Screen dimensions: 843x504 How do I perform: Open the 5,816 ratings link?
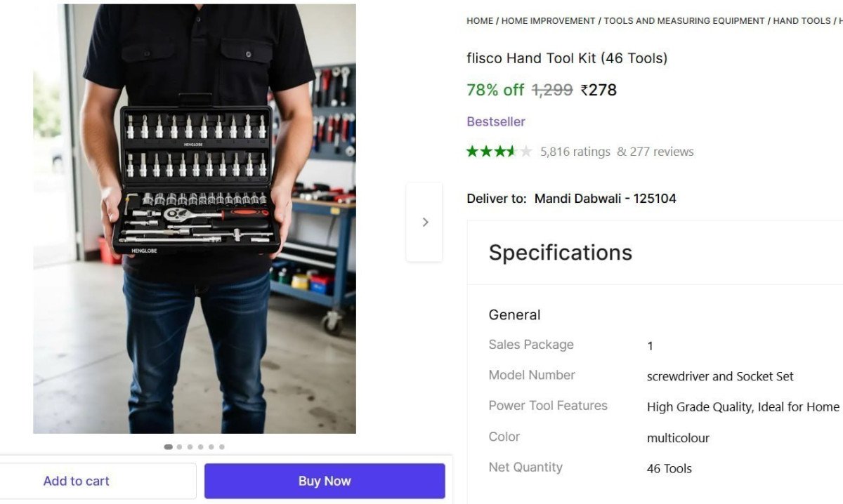[575, 152]
